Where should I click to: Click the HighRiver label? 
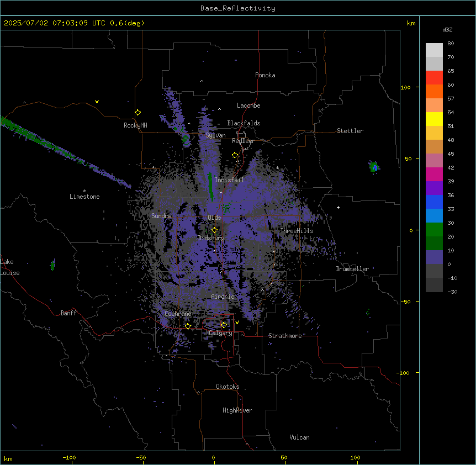point(237,410)
